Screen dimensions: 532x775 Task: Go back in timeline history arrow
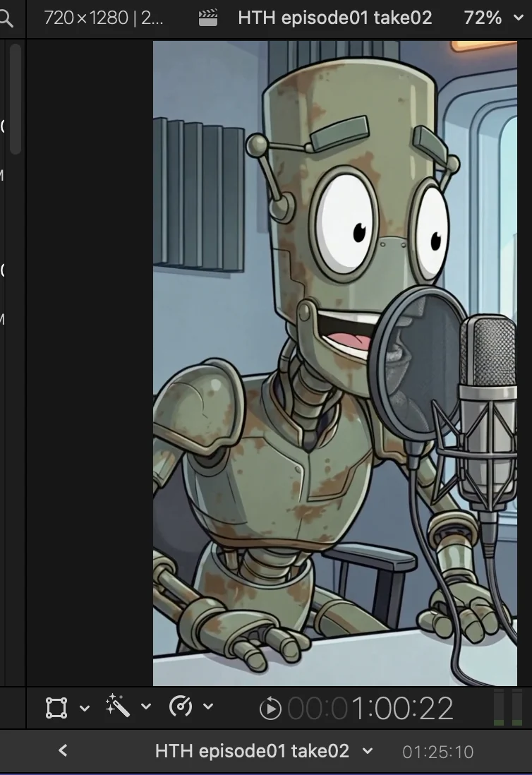point(64,751)
